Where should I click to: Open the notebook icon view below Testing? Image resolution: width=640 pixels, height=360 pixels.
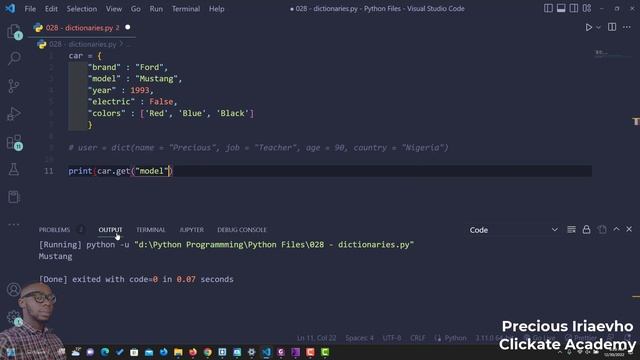[x=13, y=197]
